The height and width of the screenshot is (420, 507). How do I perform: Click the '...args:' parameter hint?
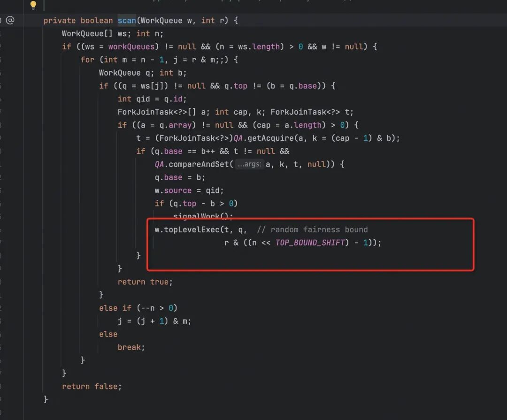click(x=249, y=164)
